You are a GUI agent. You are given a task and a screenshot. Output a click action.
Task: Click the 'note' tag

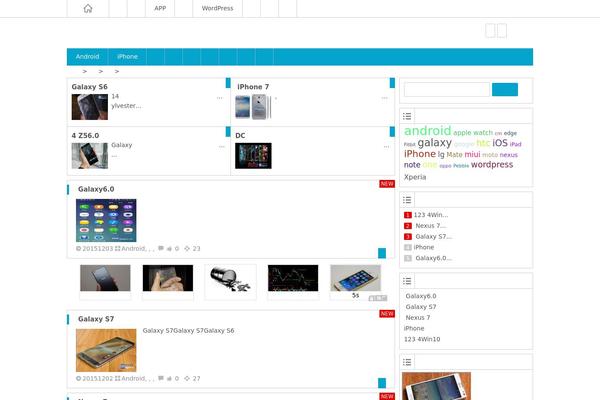pos(412,165)
